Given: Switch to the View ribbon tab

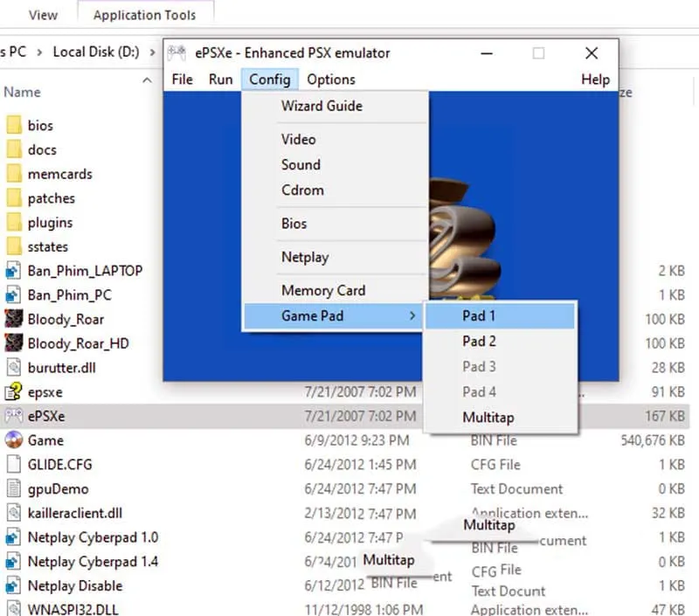Looking at the screenshot, I should tap(43, 15).
